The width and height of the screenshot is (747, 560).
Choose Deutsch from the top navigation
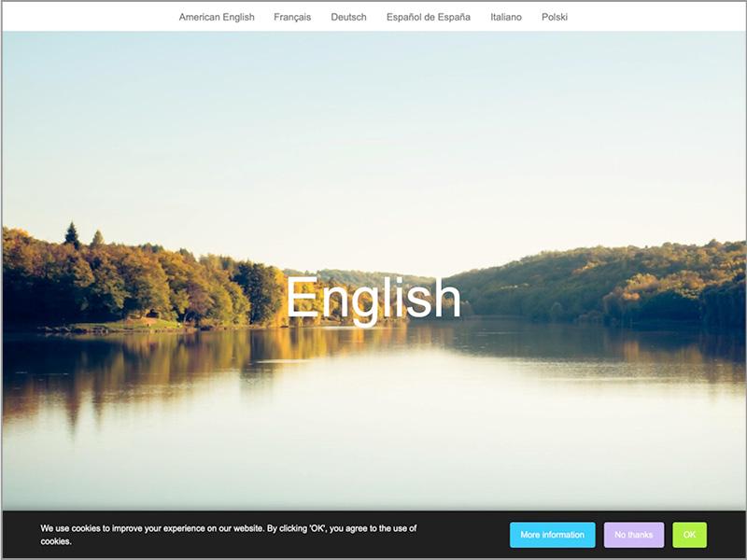(x=348, y=17)
